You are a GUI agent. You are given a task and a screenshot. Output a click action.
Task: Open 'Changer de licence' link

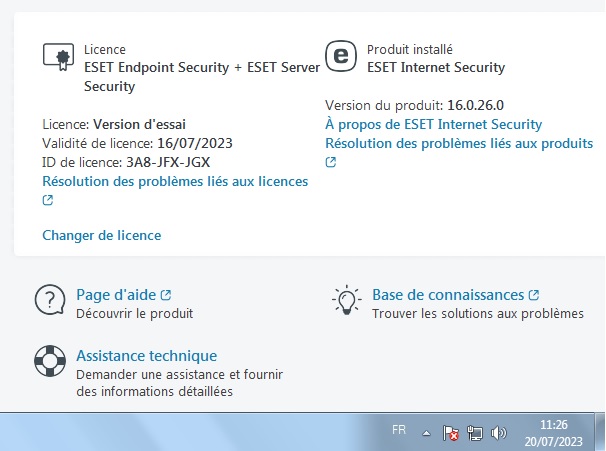[102, 235]
